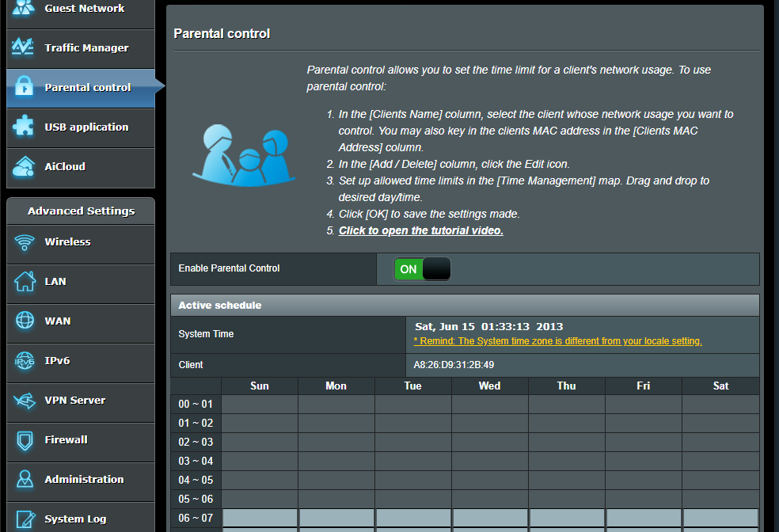Click the WAN globe icon

[x=25, y=321]
